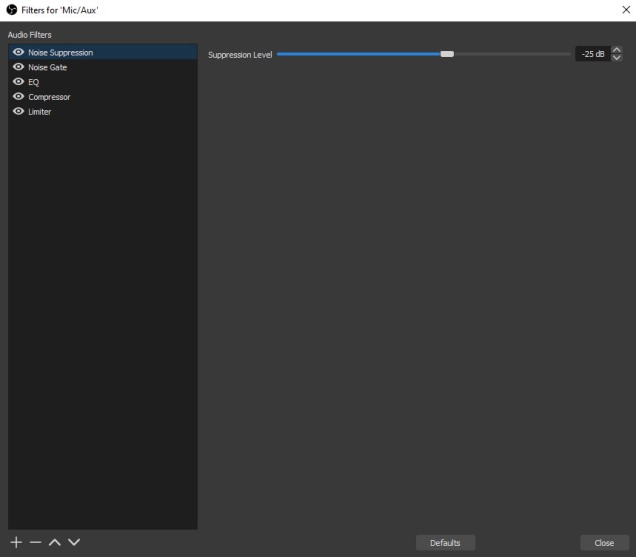Click the plus icon to add filter
The height and width of the screenshot is (557, 636).
[x=16, y=542]
